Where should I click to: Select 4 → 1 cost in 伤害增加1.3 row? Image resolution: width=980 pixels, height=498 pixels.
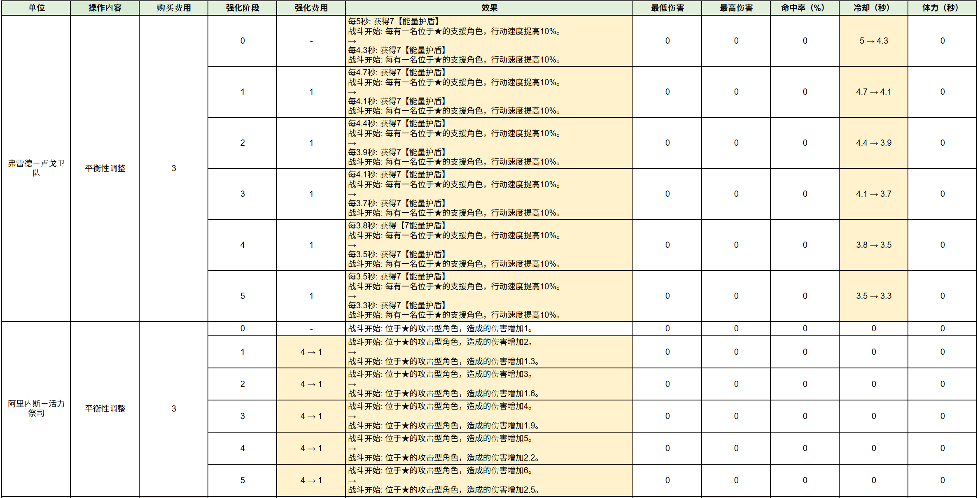click(x=311, y=352)
